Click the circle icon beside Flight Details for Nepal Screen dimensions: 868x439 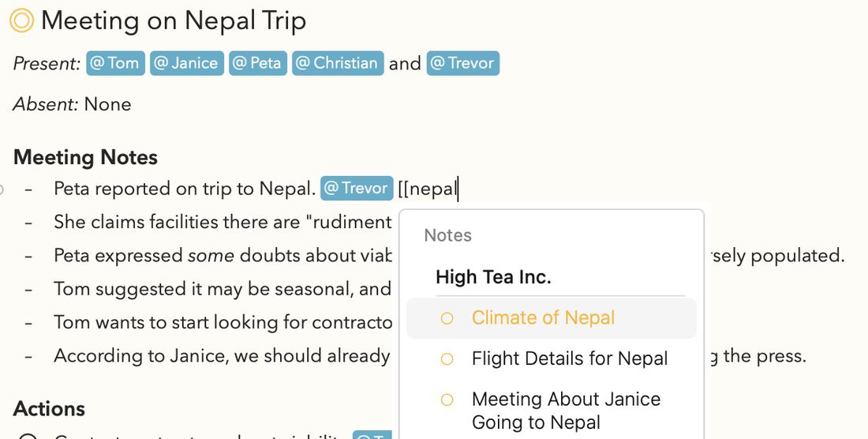pos(447,359)
